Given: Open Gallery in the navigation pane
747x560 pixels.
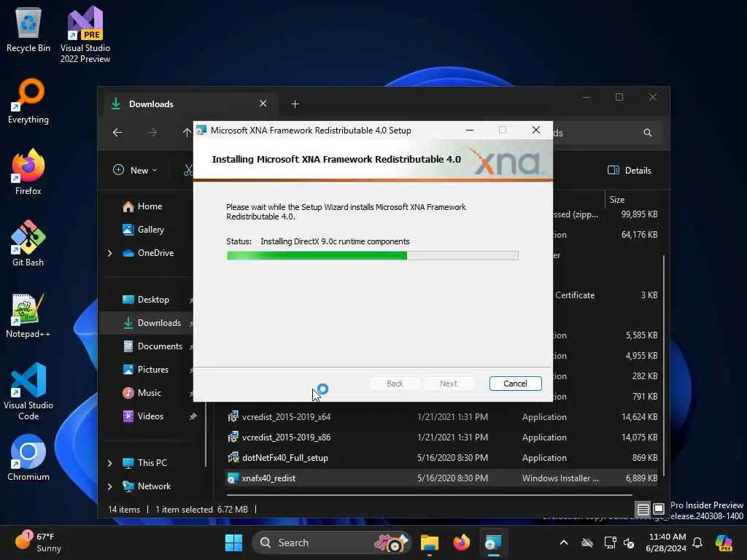Looking at the screenshot, I should coord(144,230).
